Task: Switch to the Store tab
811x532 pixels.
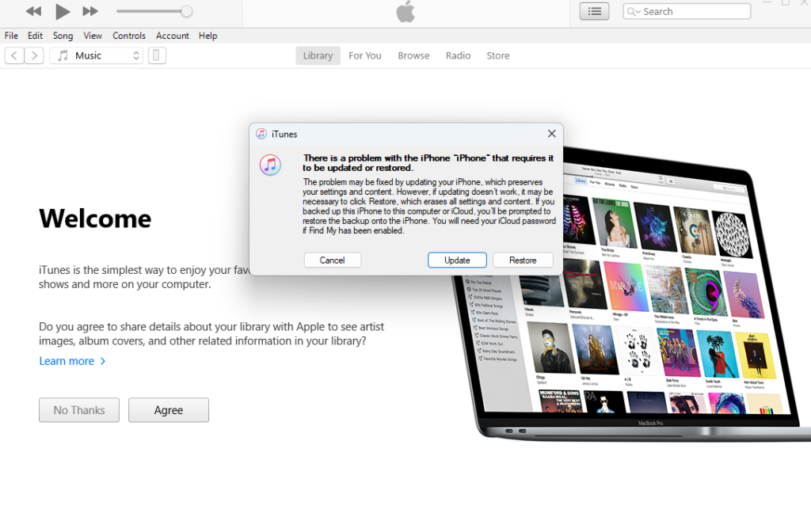Action: point(497,55)
